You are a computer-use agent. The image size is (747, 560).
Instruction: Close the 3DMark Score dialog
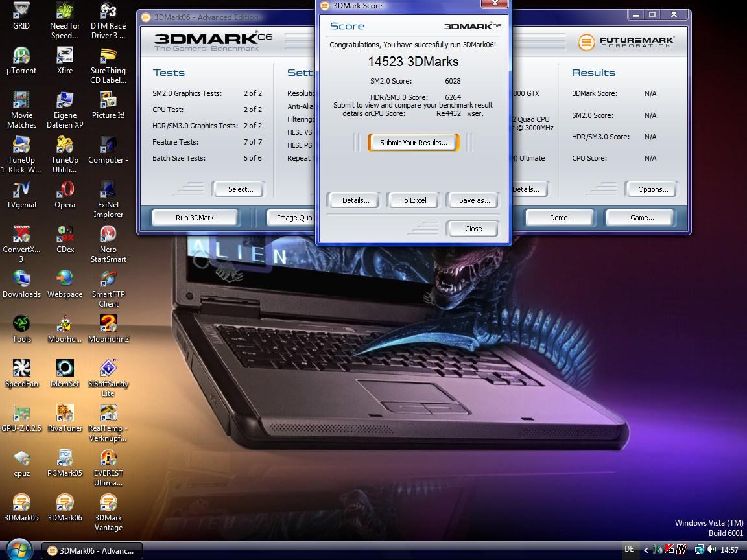point(473,229)
